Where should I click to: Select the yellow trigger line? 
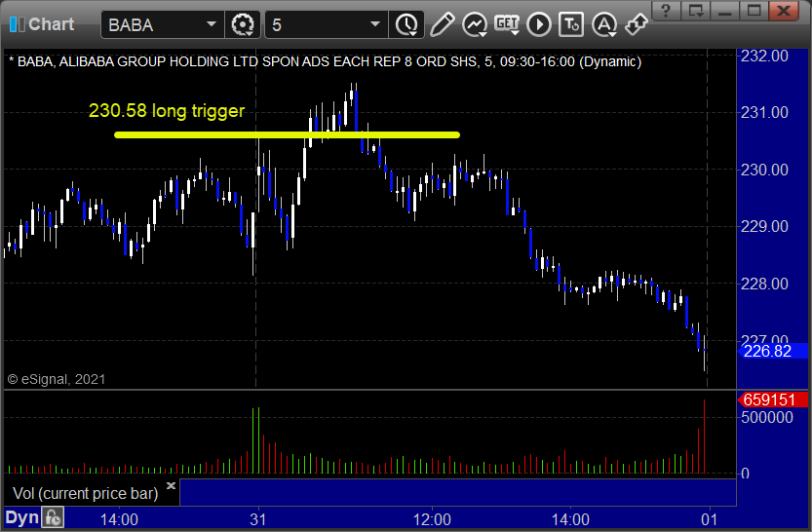[287, 135]
